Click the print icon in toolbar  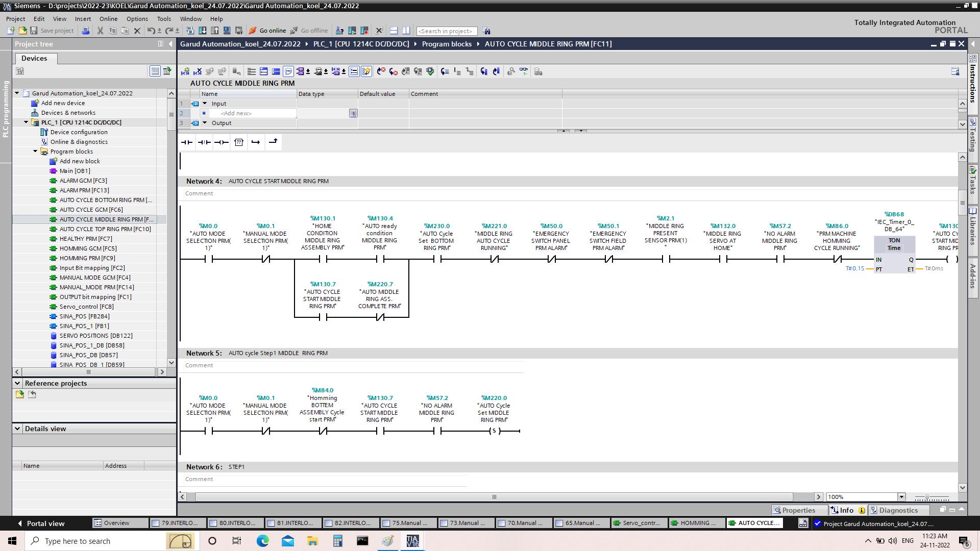[86, 31]
